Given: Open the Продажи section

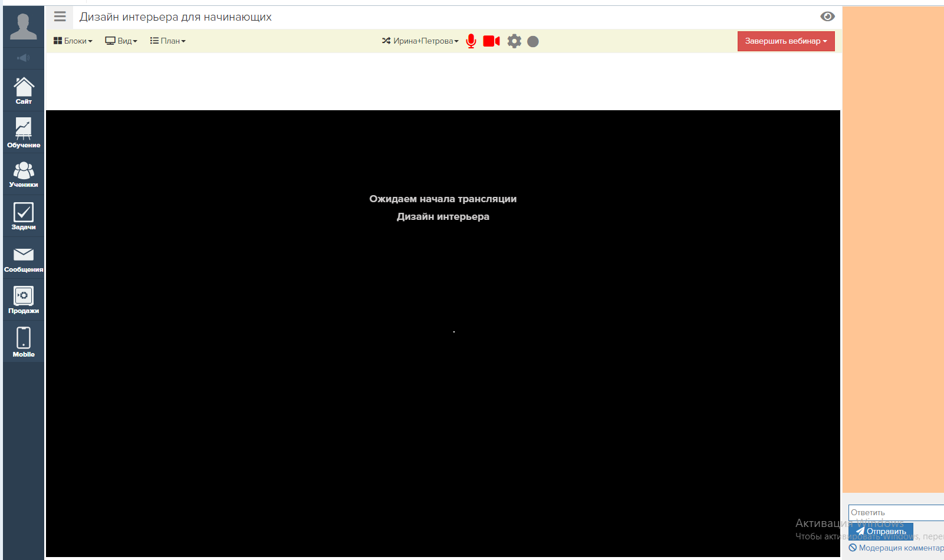Looking at the screenshot, I should 24,300.
